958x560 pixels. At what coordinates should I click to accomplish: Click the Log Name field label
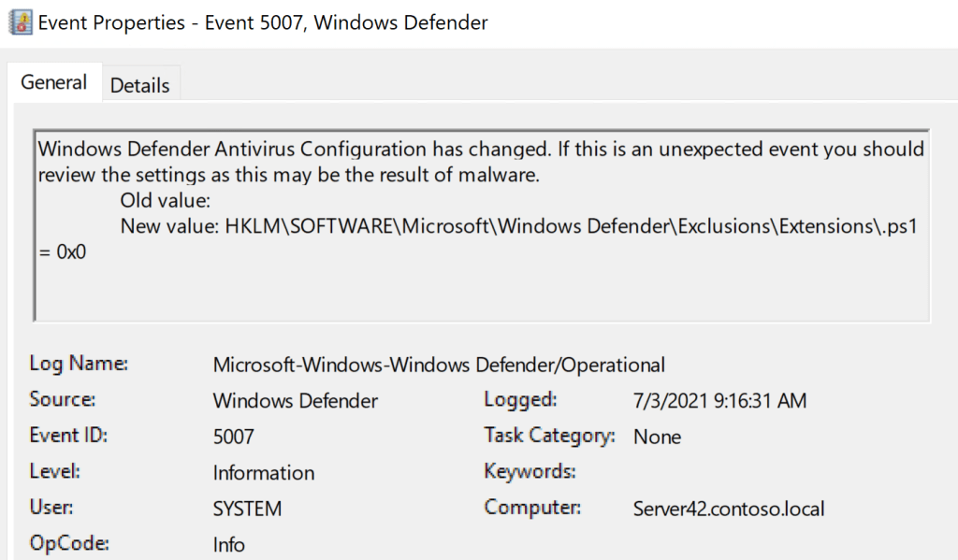(x=79, y=364)
